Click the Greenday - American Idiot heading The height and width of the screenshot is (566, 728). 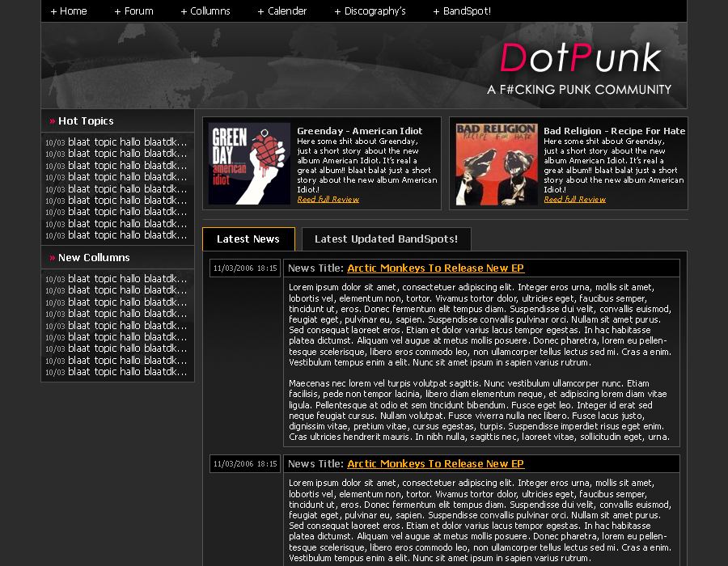(x=360, y=131)
